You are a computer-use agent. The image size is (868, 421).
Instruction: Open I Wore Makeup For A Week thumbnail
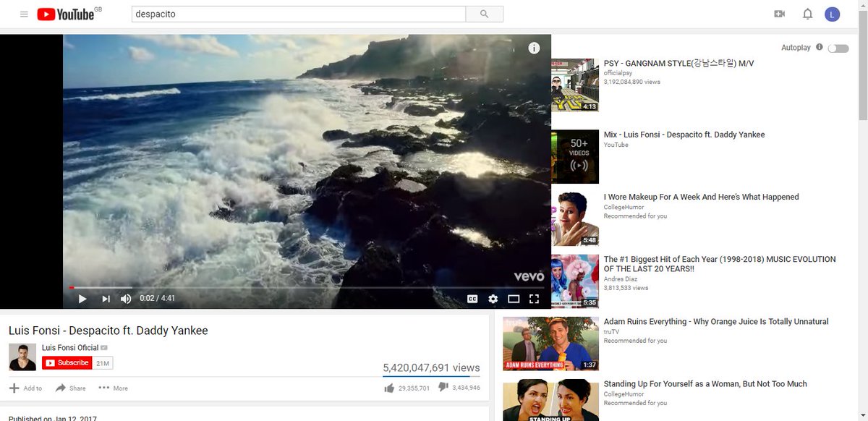(575, 219)
